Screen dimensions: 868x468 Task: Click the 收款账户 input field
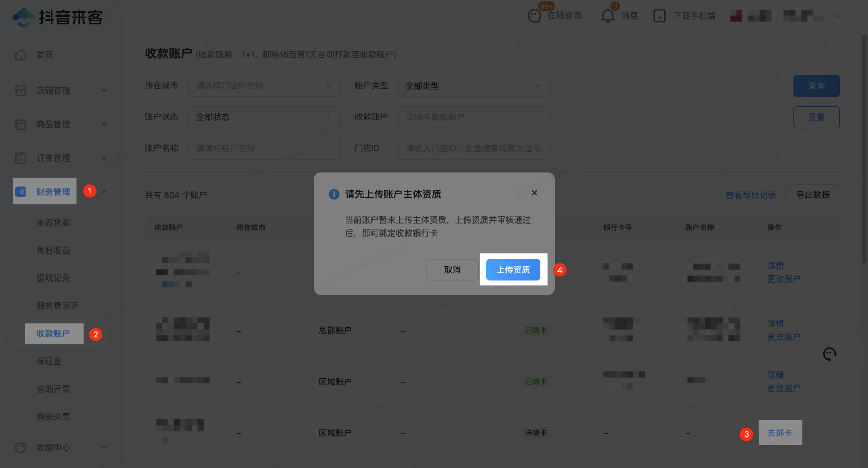pyautogui.click(x=473, y=117)
